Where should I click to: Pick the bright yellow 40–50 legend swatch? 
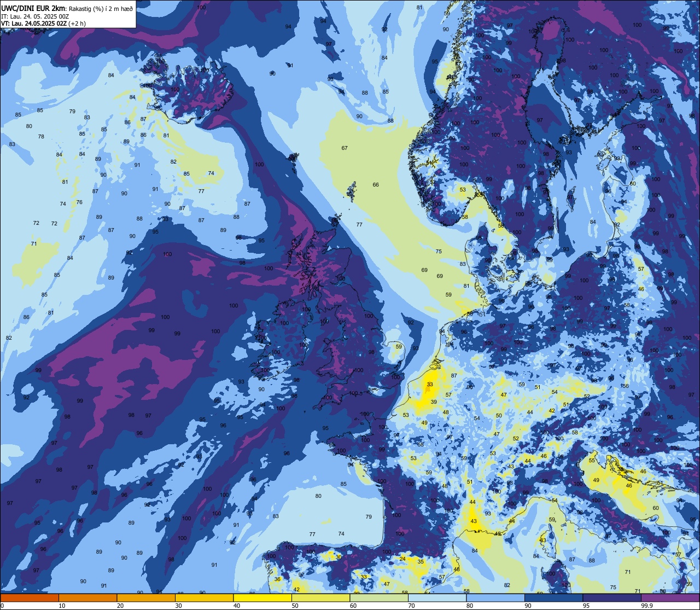[x=262, y=597]
